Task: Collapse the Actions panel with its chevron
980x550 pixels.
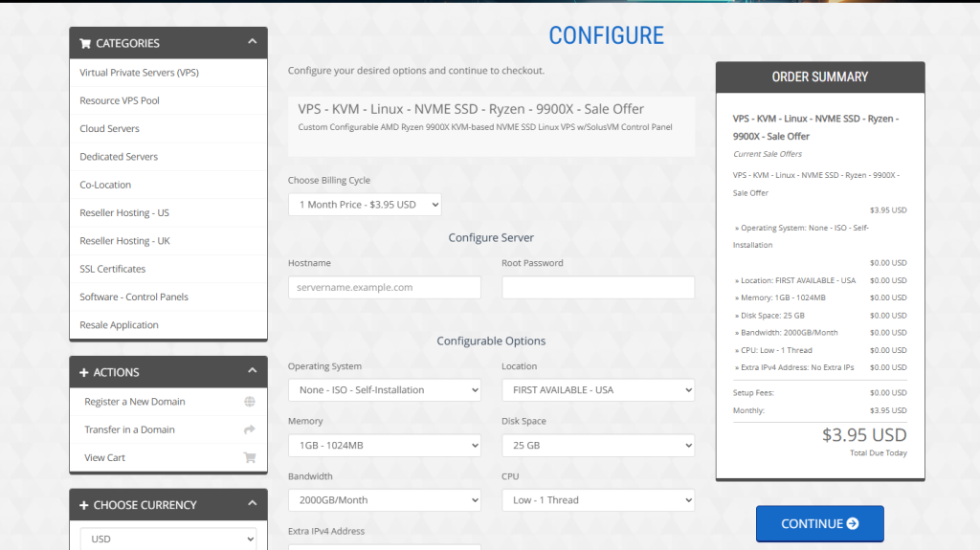Action: pyautogui.click(x=252, y=371)
